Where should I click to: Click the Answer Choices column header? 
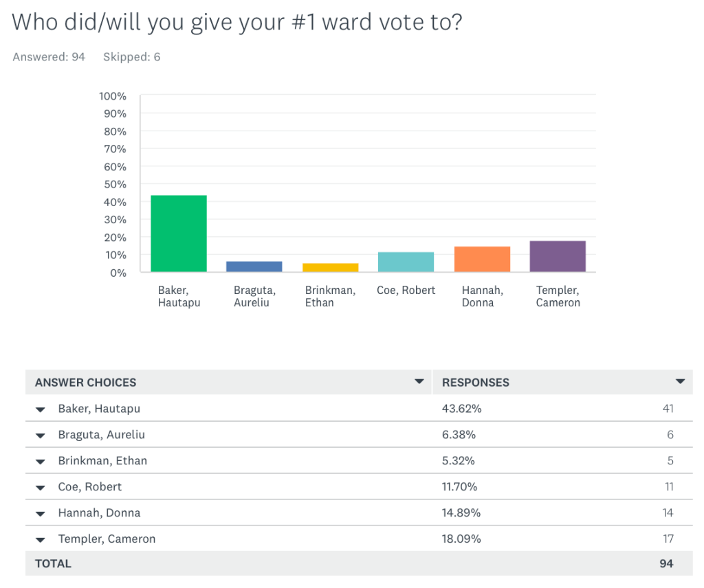(x=86, y=382)
